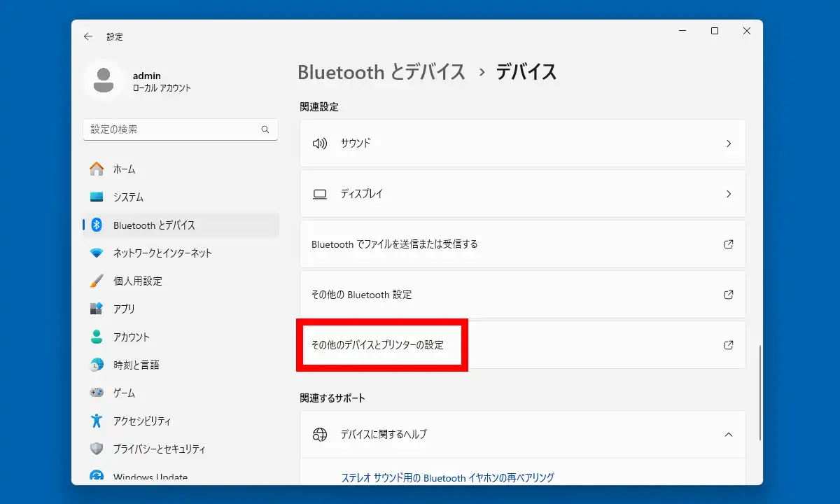Click external link icon for Bluetooth file transfer

coord(728,244)
